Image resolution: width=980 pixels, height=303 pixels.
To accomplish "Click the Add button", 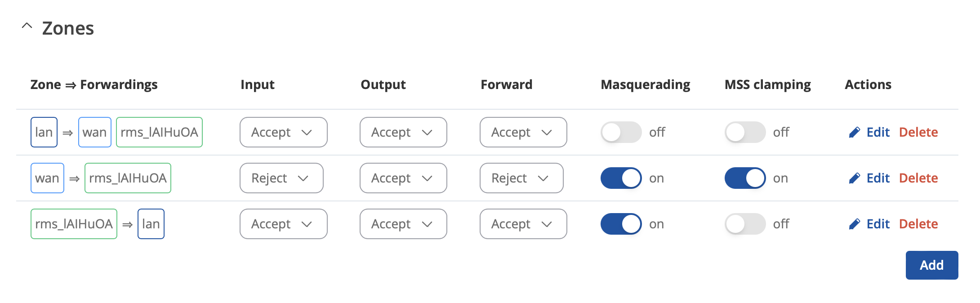I will [x=932, y=265].
